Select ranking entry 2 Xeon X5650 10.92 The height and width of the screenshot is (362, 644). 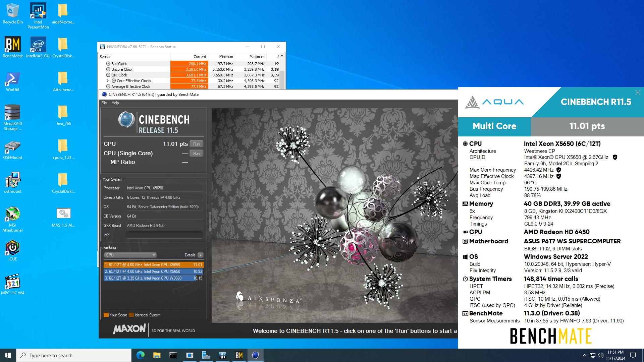(x=154, y=271)
